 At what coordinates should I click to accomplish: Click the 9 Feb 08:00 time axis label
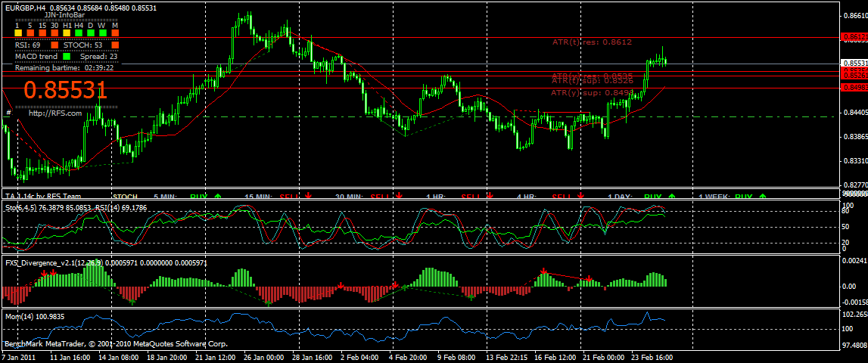click(457, 358)
